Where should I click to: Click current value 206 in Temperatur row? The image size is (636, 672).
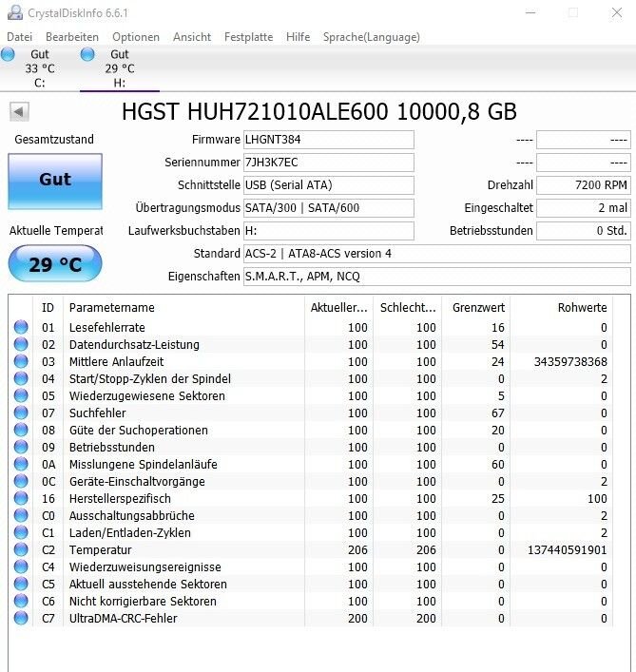[357, 550]
